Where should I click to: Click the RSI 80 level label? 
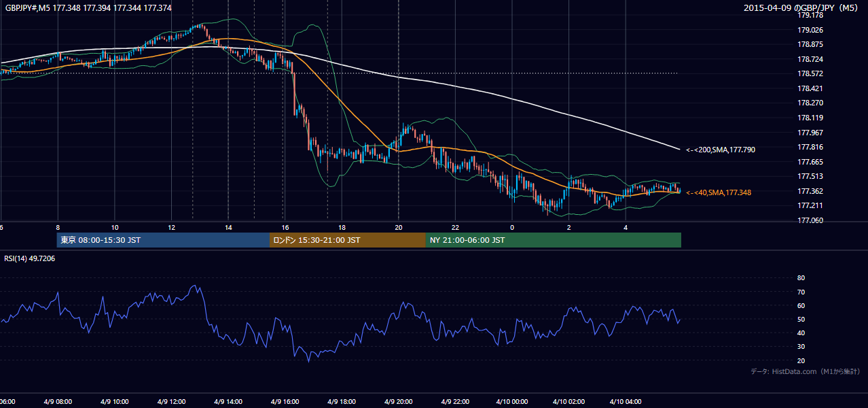coord(801,278)
